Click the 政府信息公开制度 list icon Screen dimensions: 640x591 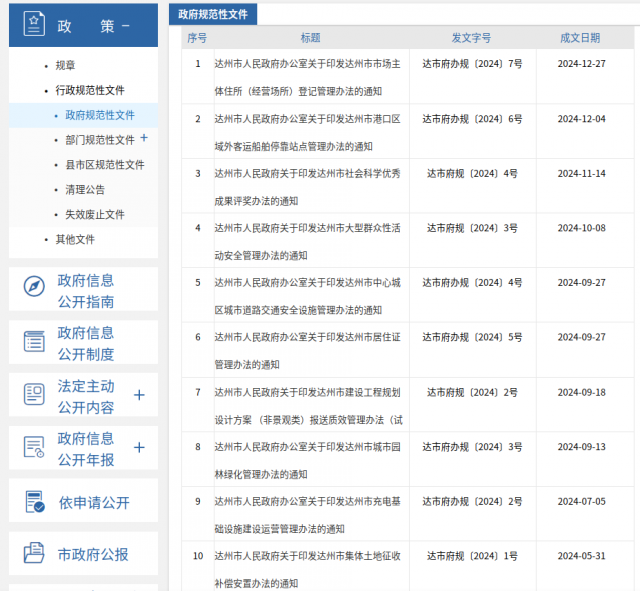coord(34,342)
